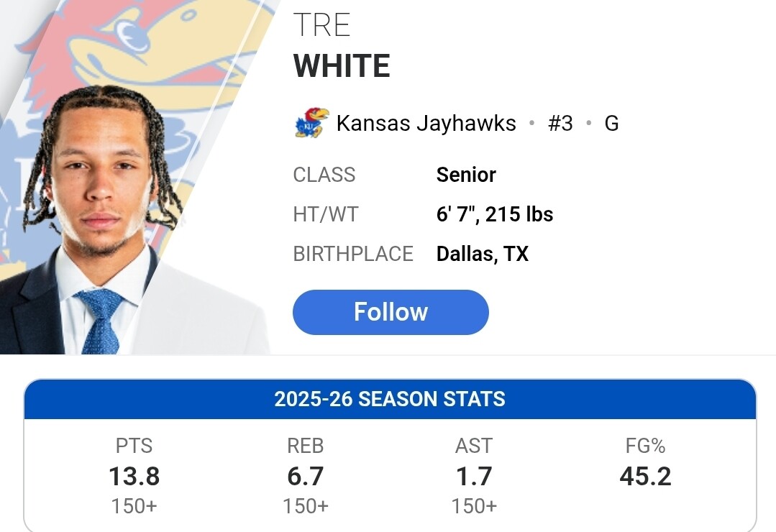Click the 150+ rank under REB
The width and height of the screenshot is (776, 532).
305,506
